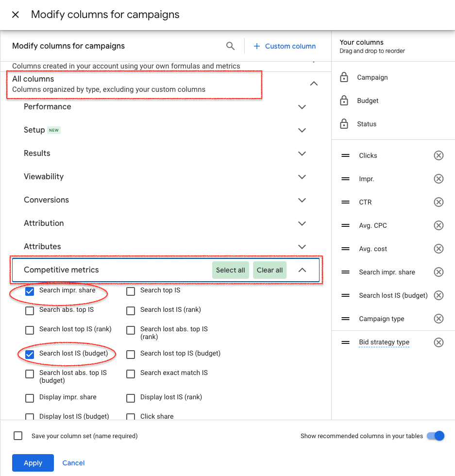Viewport: 455px width, 476px height.
Task: Expand the Performance category
Action: [x=302, y=107]
